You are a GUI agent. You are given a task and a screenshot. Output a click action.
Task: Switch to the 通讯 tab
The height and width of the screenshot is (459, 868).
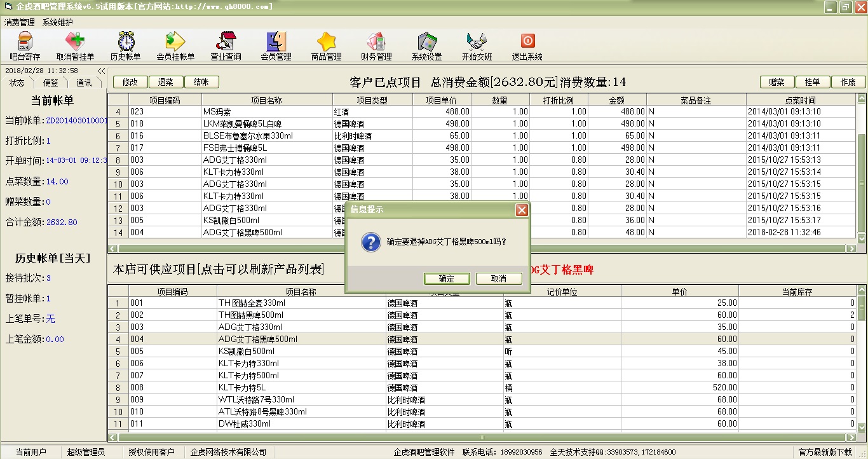84,83
